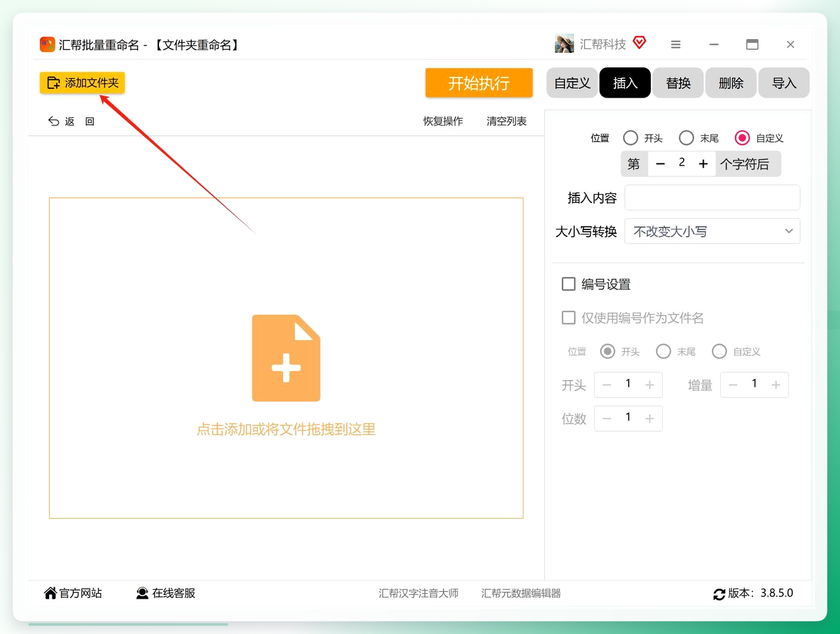The image size is (840, 634).
Task: Click the version refresh icon
Action: [719, 594]
